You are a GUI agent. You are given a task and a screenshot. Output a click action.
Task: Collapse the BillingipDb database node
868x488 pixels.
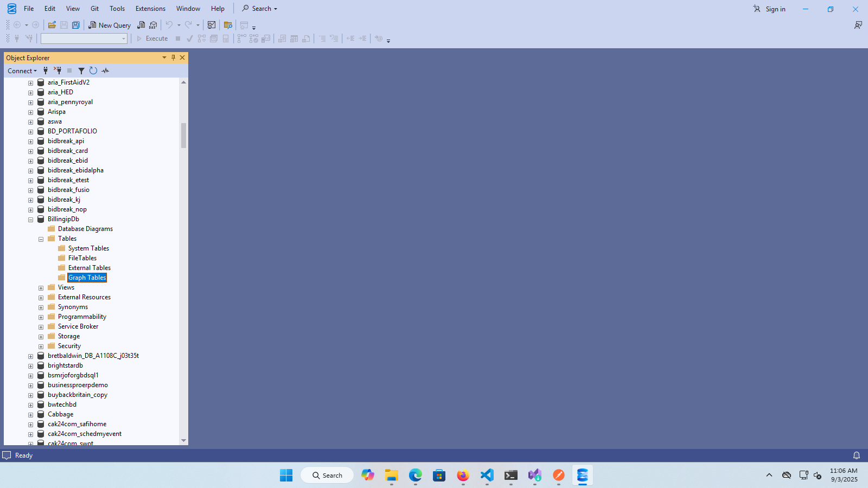point(31,220)
